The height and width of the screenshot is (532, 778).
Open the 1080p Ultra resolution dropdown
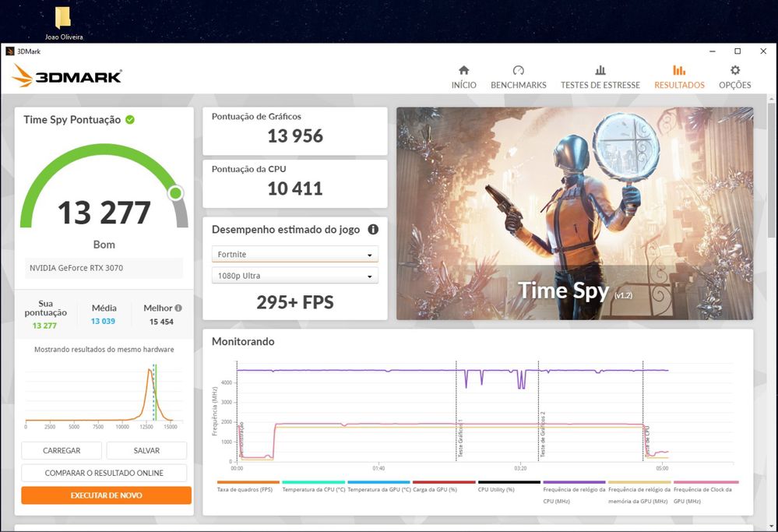pyautogui.click(x=294, y=276)
